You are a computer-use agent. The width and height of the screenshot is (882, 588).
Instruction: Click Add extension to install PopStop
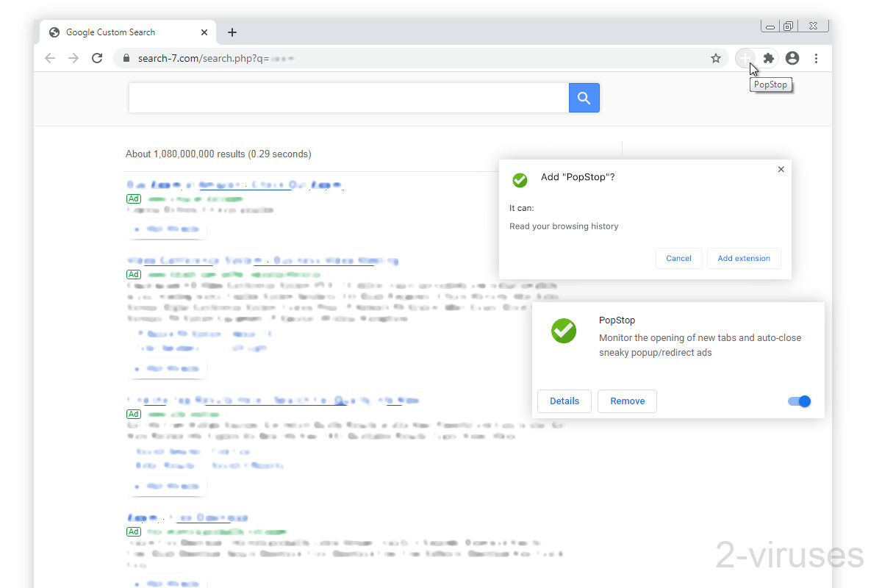tap(744, 258)
